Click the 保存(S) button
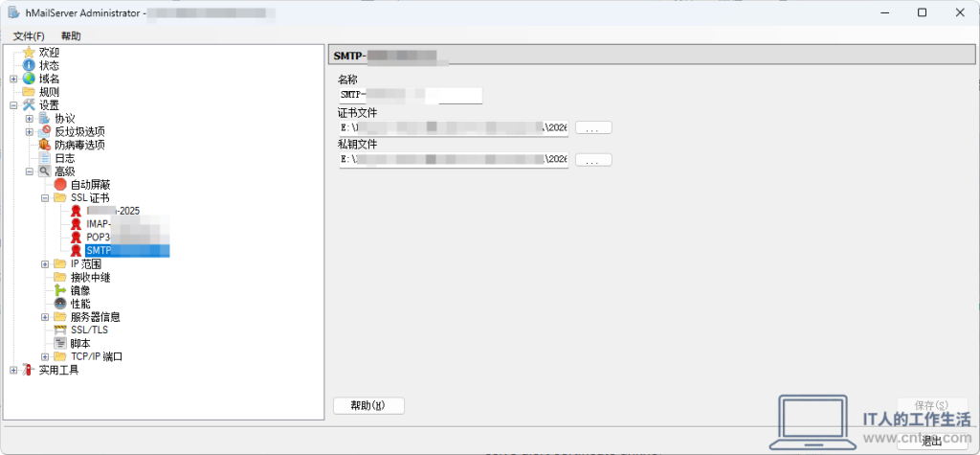Image resolution: width=980 pixels, height=455 pixels. 931,405
